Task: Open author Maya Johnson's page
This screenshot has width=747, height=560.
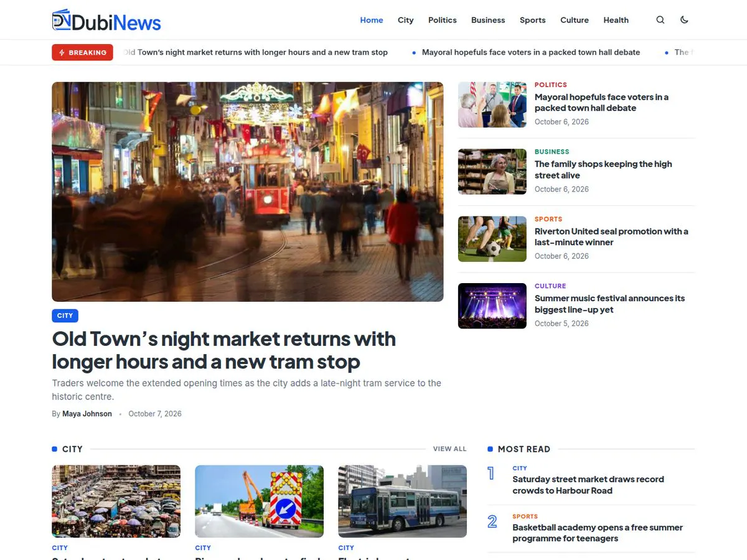Action: pos(87,414)
